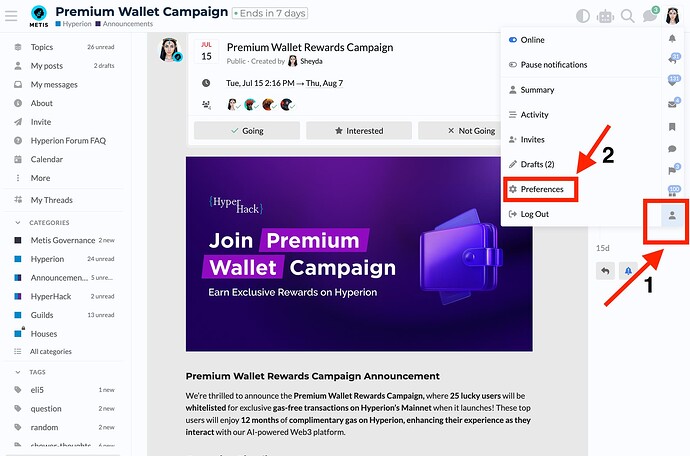Open the chat bubbles icon
This screenshot has width=690, height=456.
[650, 16]
